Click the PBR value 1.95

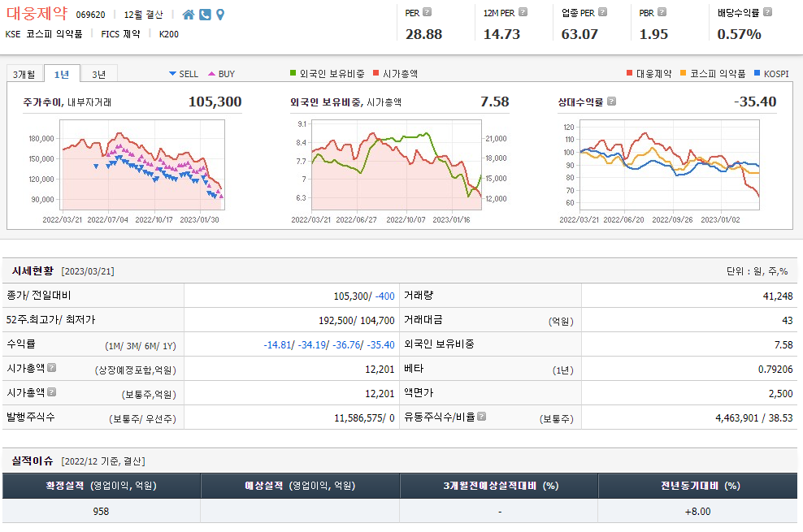(x=653, y=34)
